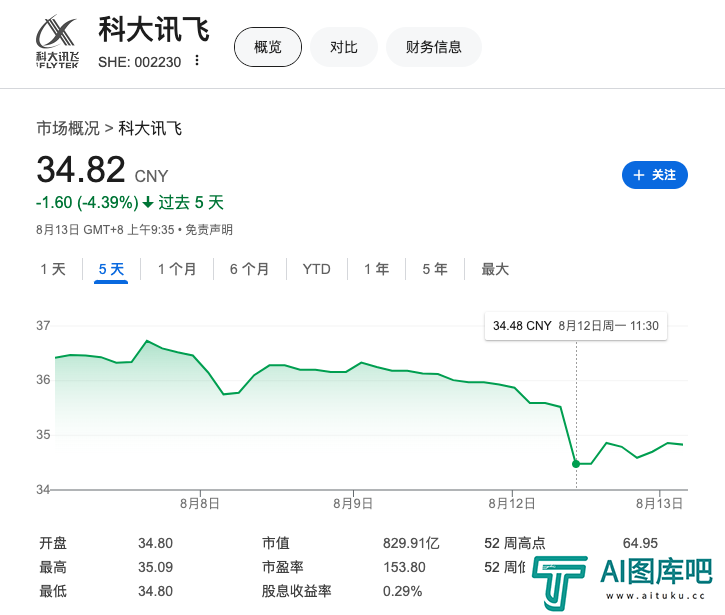
Task: Select the 6 个月 time range
Action: coord(250,269)
